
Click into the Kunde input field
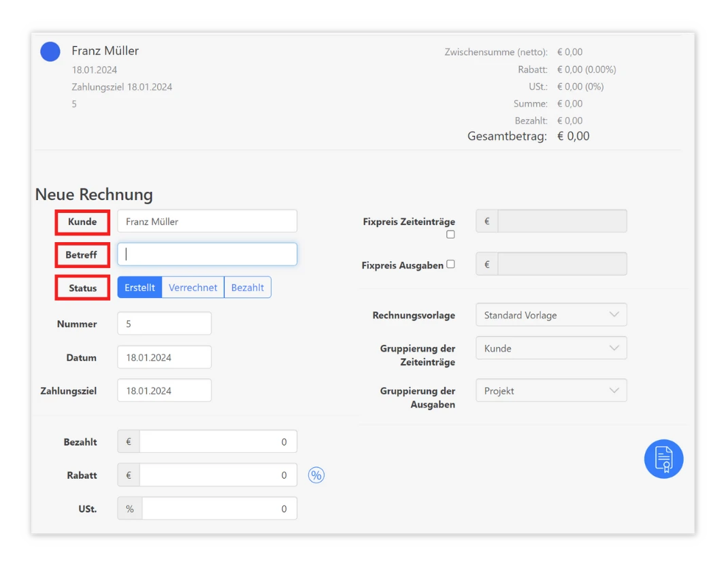pos(207,221)
